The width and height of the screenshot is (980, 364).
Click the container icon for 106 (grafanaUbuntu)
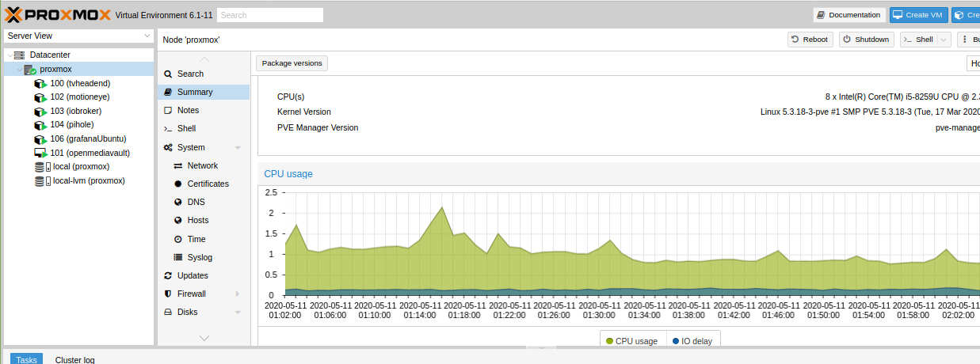click(x=40, y=139)
